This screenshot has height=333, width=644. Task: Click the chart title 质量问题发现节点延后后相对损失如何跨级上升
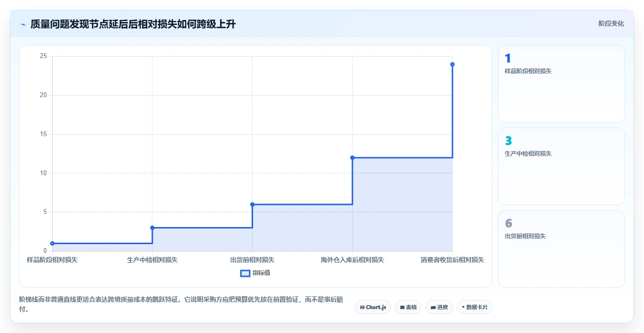point(133,24)
